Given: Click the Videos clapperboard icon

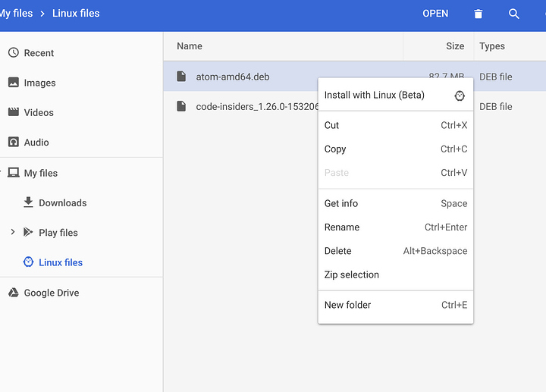Looking at the screenshot, I should (x=13, y=112).
